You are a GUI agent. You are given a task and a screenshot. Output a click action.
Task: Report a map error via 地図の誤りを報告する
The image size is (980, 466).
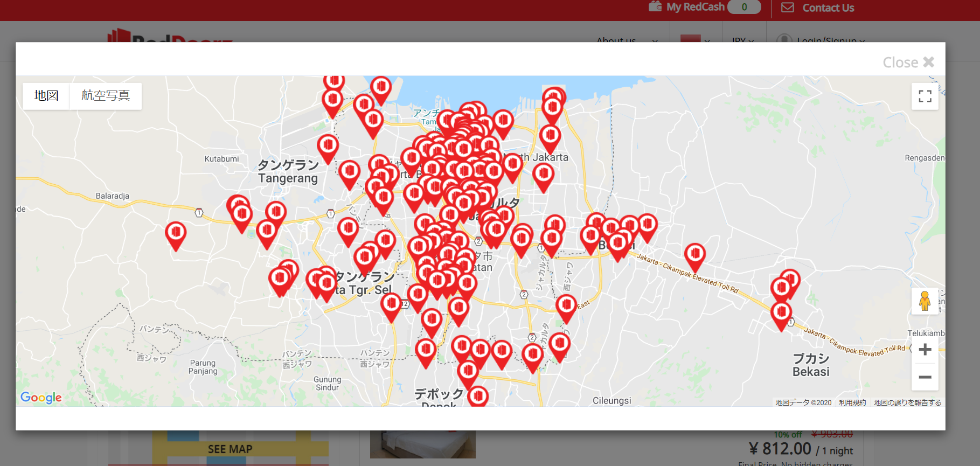[x=907, y=402]
